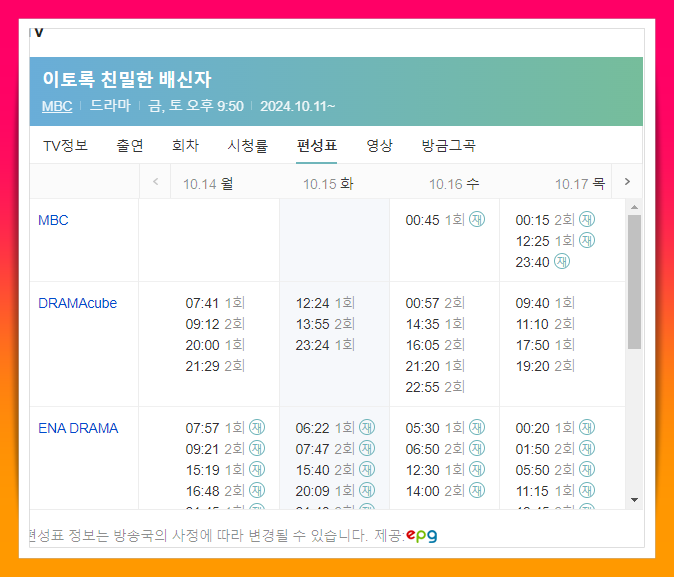The height and width of the screenshot is (577, 674).
Task: Click the 10.15 화 date header
Action: 328,184
